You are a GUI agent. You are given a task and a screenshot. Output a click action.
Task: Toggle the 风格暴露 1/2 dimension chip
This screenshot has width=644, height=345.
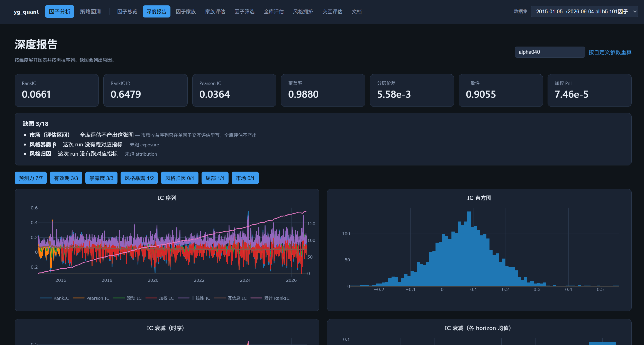pyautogui.click(x=139, y=178)
